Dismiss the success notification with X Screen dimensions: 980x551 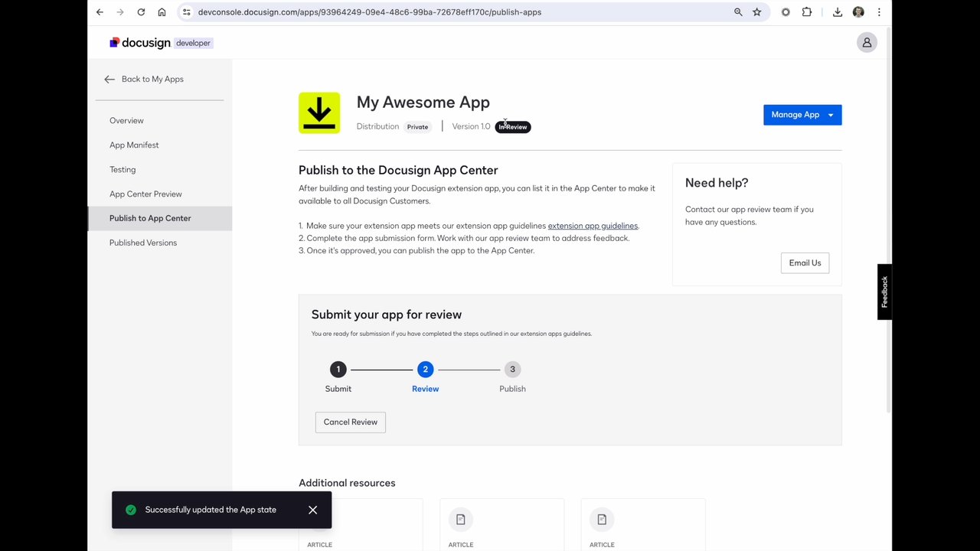(313, 510)
